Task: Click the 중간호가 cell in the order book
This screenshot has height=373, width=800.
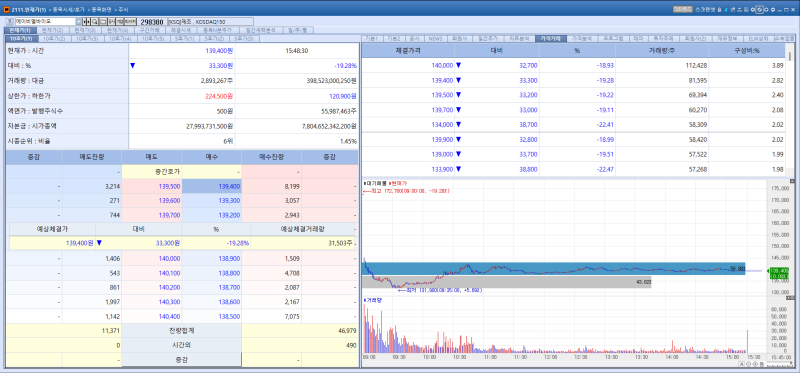Action: tap(152, 172)
